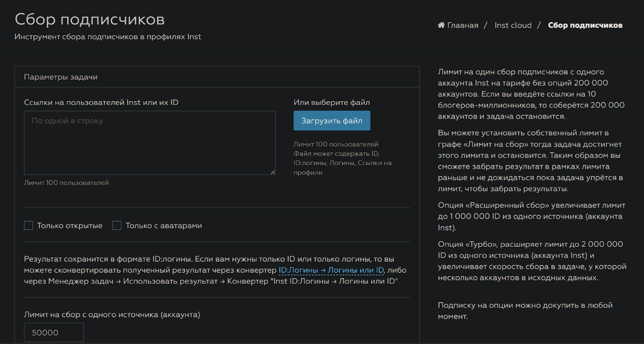
Task: Enable the Только открытые checkbox
Action: coord(28,225)
